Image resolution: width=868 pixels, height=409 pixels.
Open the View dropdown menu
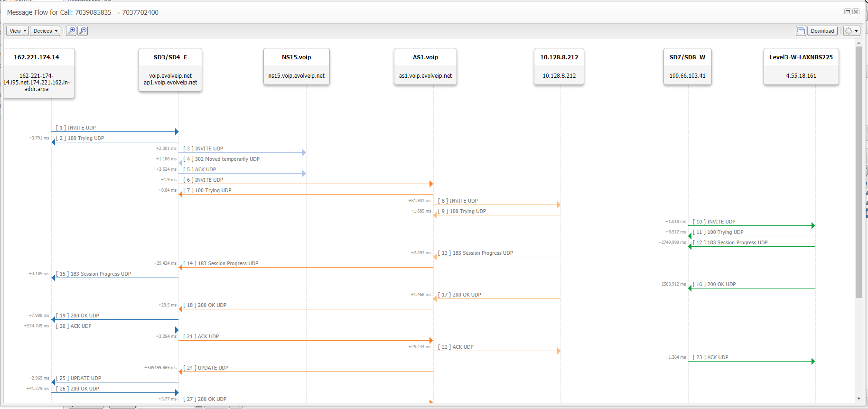tap(18, 31)
